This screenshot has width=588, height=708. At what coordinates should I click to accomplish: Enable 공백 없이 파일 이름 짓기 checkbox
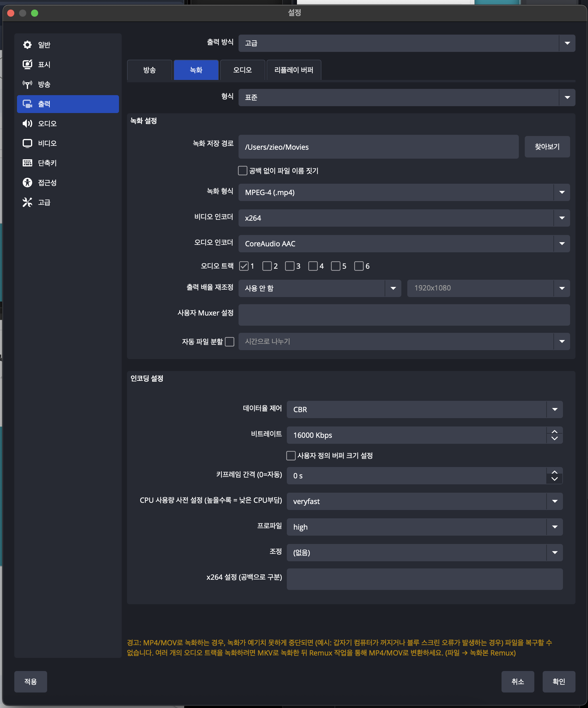pos(242,171)
